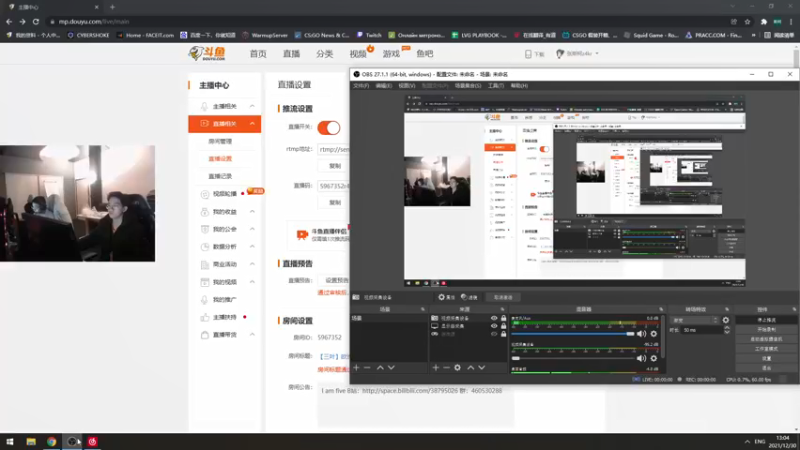Open source properties gear below the sources list
This screenshot has width=800, height=450.
pos(458,367)
